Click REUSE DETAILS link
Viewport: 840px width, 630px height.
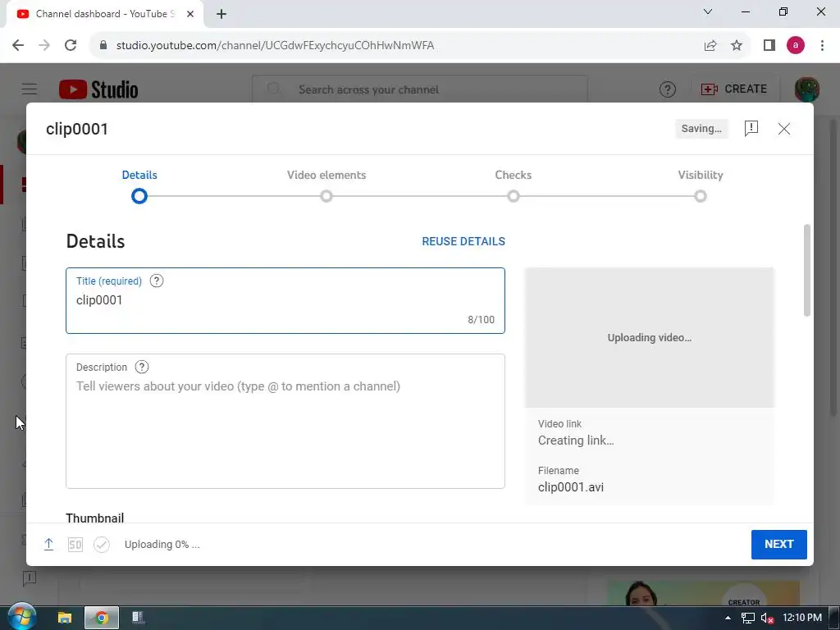[463, 241]
